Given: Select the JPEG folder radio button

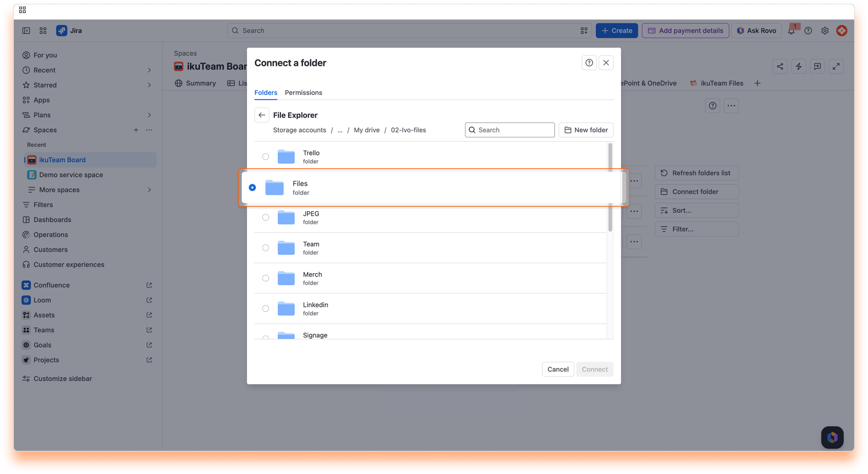Looking at the screenshot, I should [x=266, y=217].
